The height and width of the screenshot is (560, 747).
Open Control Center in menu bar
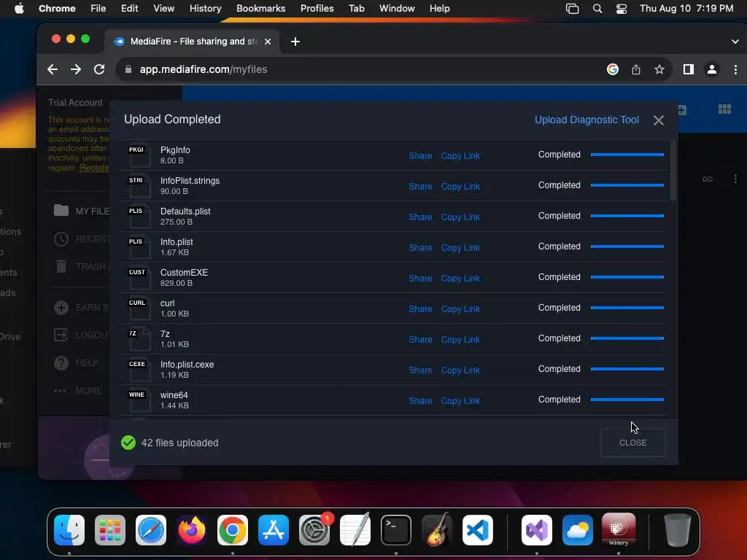pyautogui.click(x=622, y=9)
